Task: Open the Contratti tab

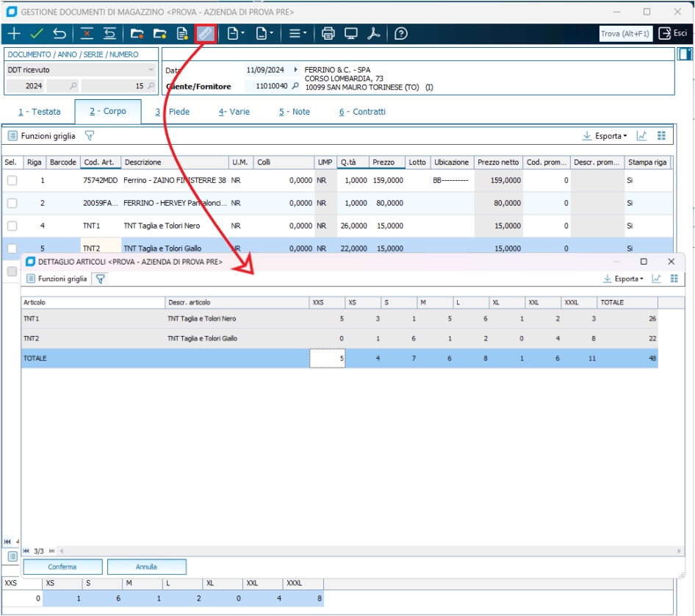Action: pyautogui.click(x=362, y=112)
